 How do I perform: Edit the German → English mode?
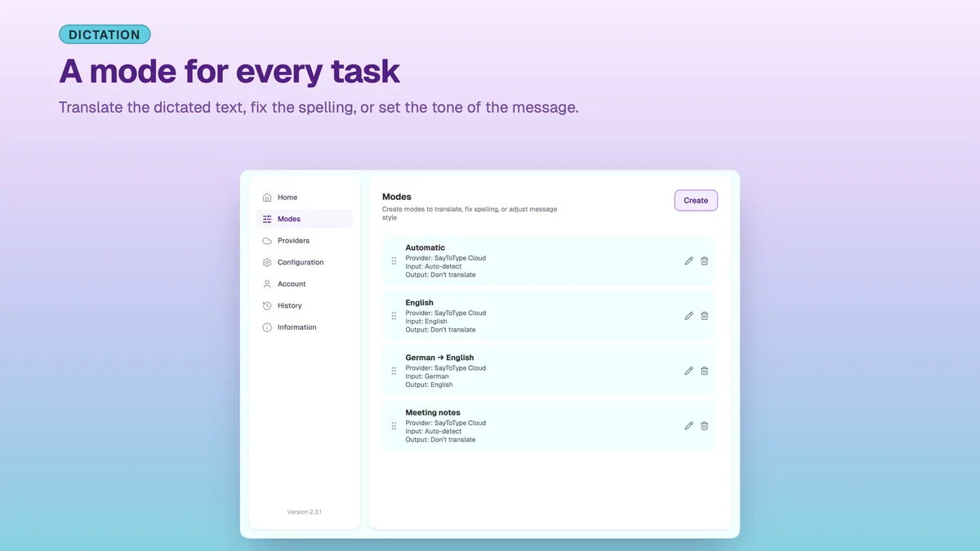688,371
